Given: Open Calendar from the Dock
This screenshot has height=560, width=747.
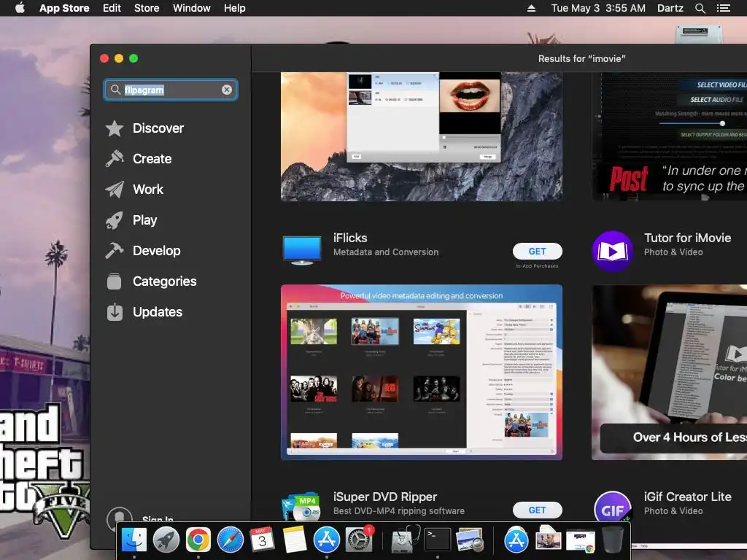Looking at the screenshot, I should point(262,540).
